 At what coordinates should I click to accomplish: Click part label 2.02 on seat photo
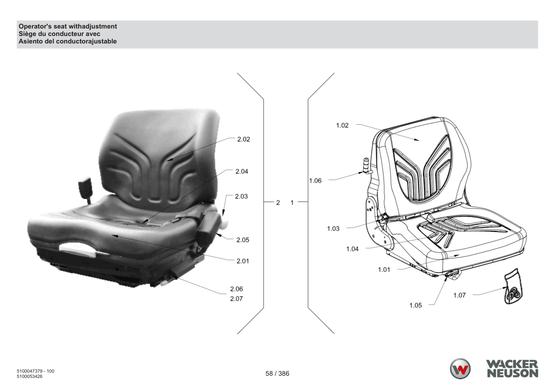pos(243,139)
